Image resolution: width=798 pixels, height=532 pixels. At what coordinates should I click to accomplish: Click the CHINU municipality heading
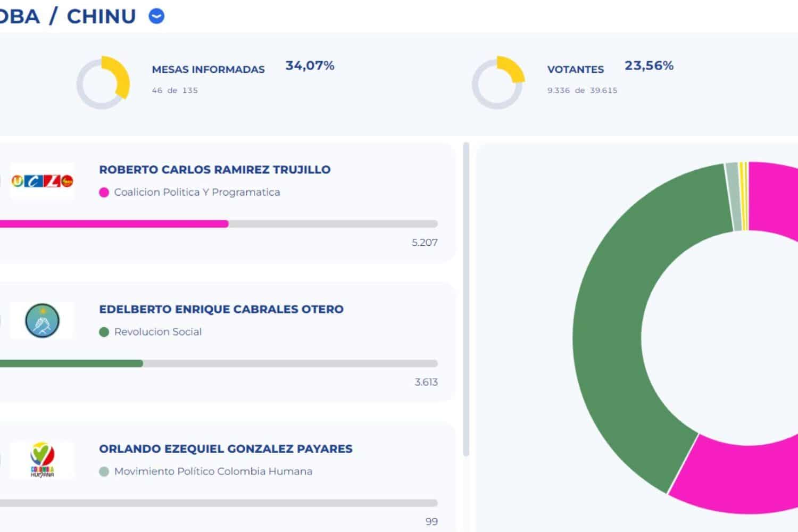click(101, 16)
